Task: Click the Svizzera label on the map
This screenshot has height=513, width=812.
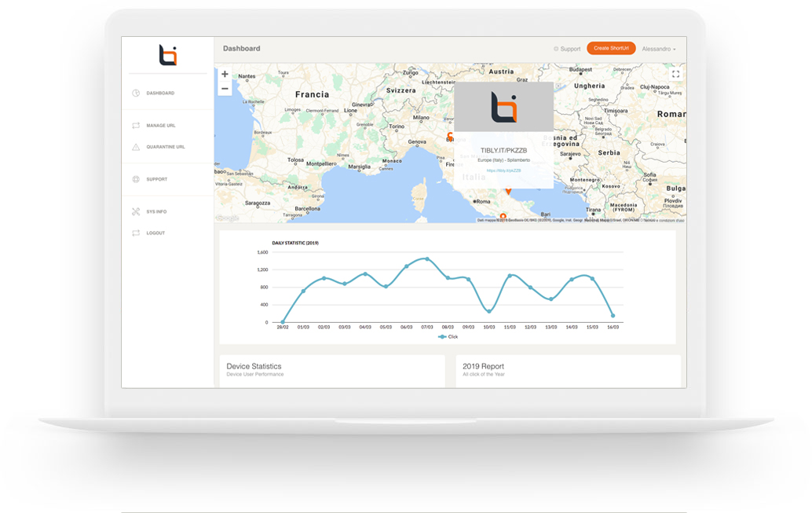Action: point(401,90)
